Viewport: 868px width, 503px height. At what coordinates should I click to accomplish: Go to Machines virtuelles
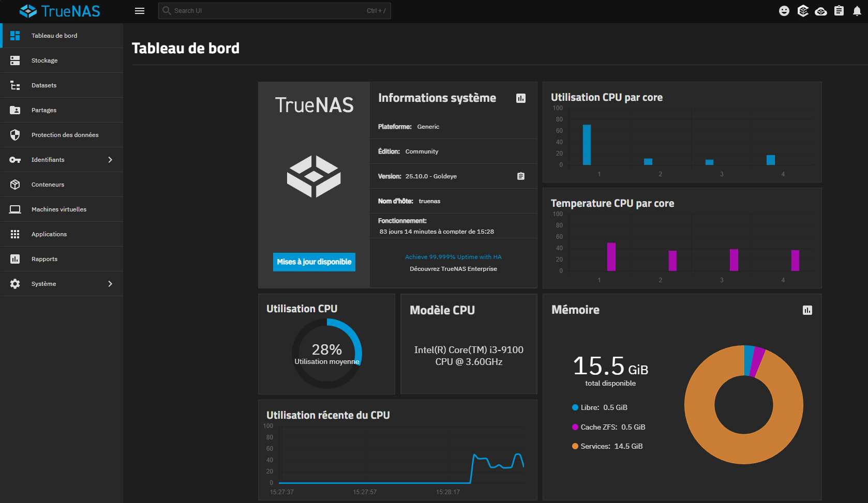[x=58, y=209]
